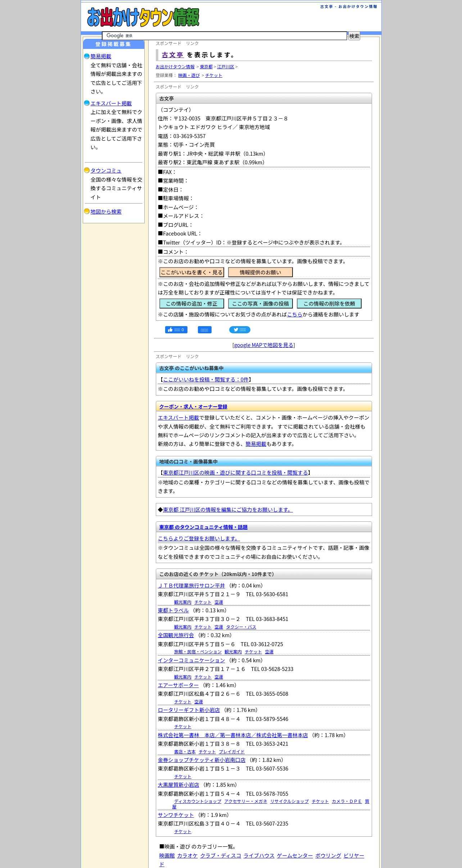
Task: Open 地図から検索 in the sidebar
Action: [106, 212]
